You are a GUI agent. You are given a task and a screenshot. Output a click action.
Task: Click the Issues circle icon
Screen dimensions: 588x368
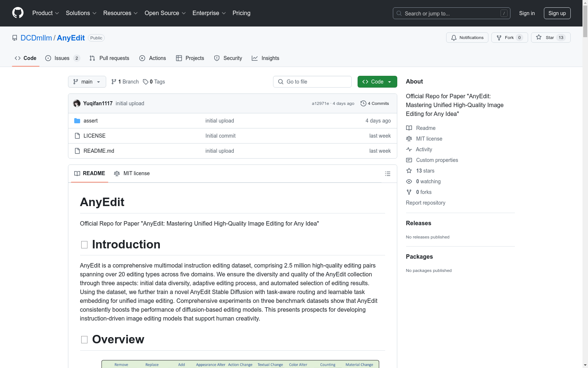[48, 58]
